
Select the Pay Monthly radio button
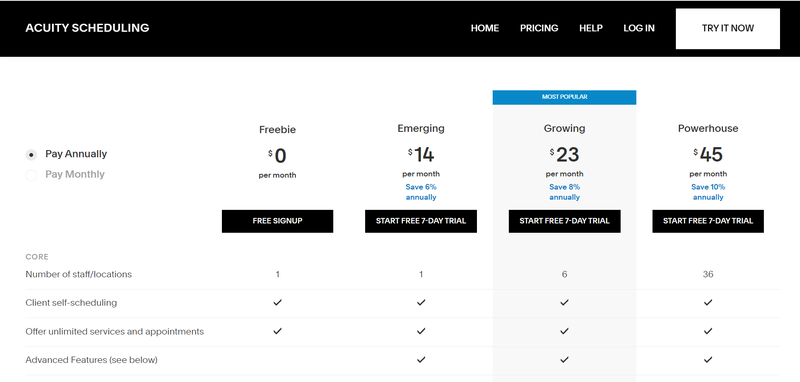31,175
